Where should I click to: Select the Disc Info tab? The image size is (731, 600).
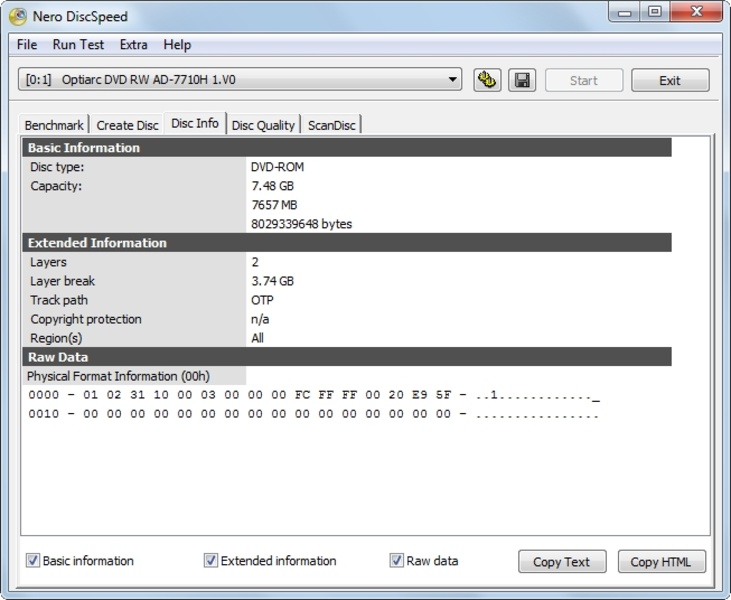coord(195,123)
